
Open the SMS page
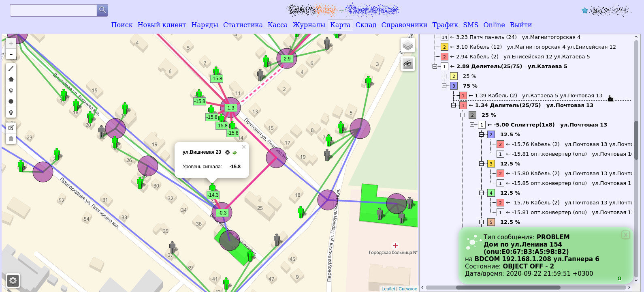[471, 25]
